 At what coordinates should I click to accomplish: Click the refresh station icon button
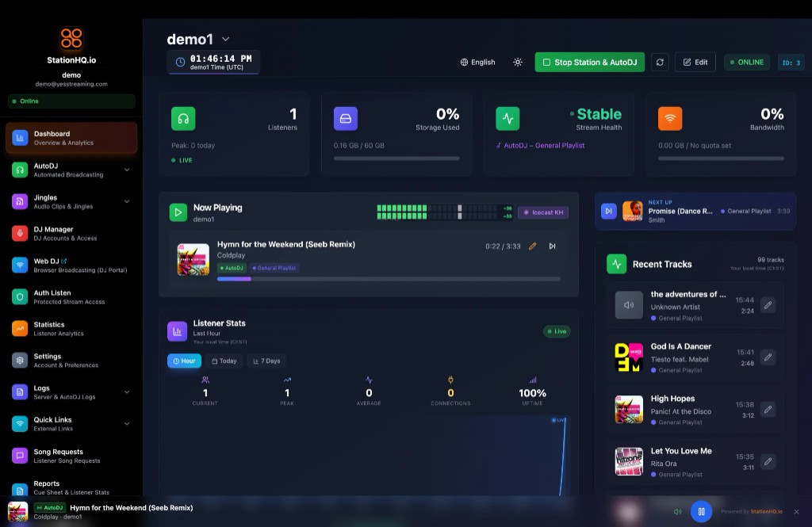click(x=660, y=62)
